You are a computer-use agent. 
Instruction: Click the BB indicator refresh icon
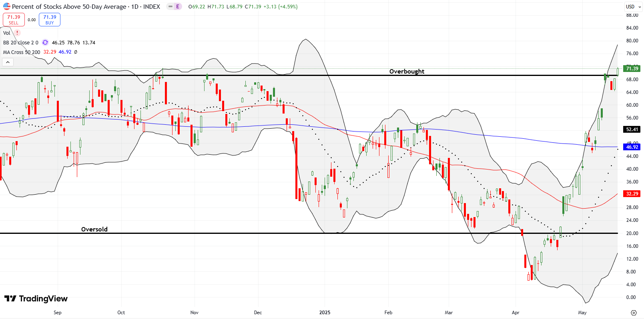(45, 42)
